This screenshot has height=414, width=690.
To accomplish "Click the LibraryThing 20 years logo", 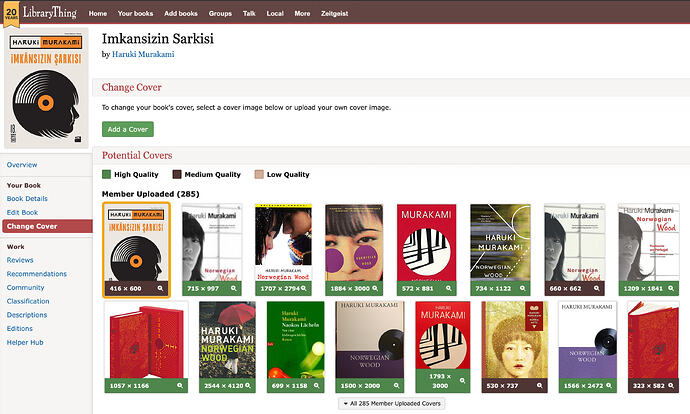I will 40,13.
